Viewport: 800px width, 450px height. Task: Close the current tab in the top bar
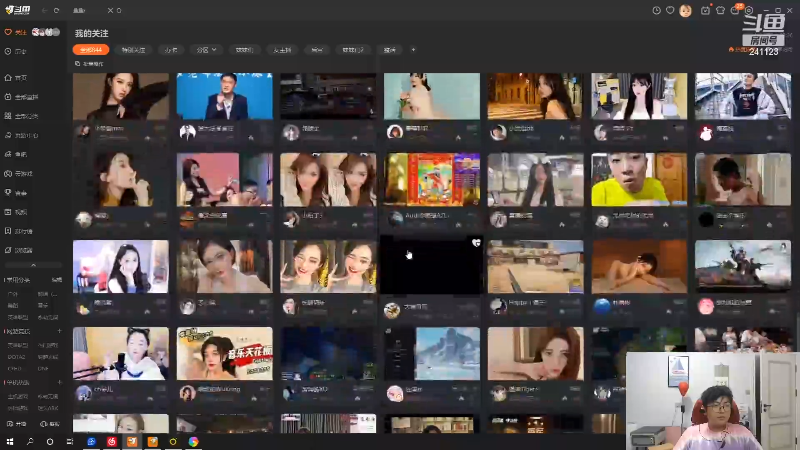110,10
